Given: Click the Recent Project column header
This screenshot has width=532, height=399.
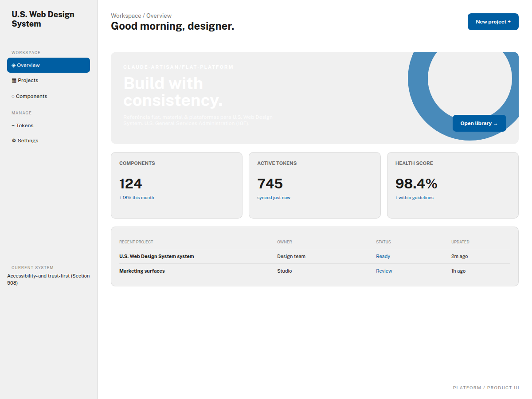Looking at the screenshot, I should pos(136,242).
